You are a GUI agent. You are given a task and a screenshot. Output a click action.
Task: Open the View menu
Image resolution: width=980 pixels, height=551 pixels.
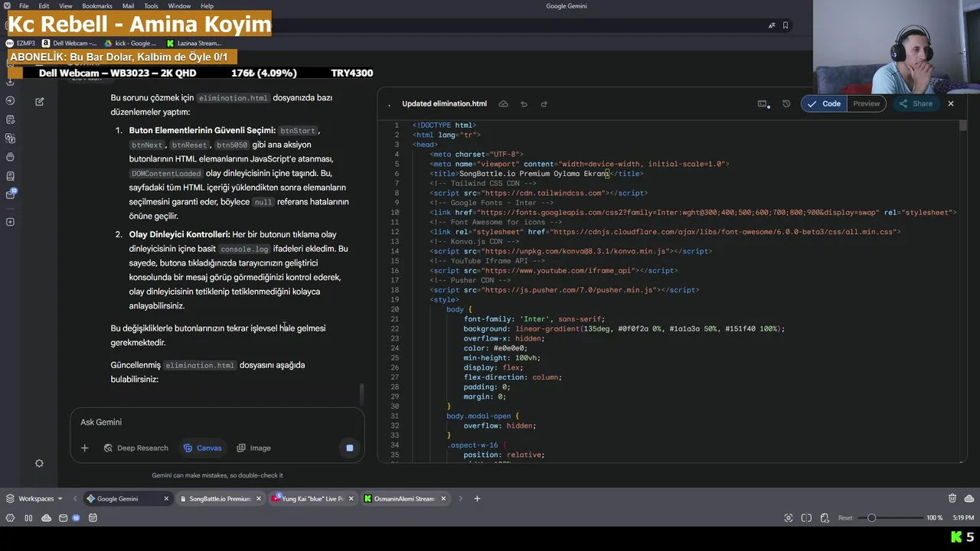[66, 6]
